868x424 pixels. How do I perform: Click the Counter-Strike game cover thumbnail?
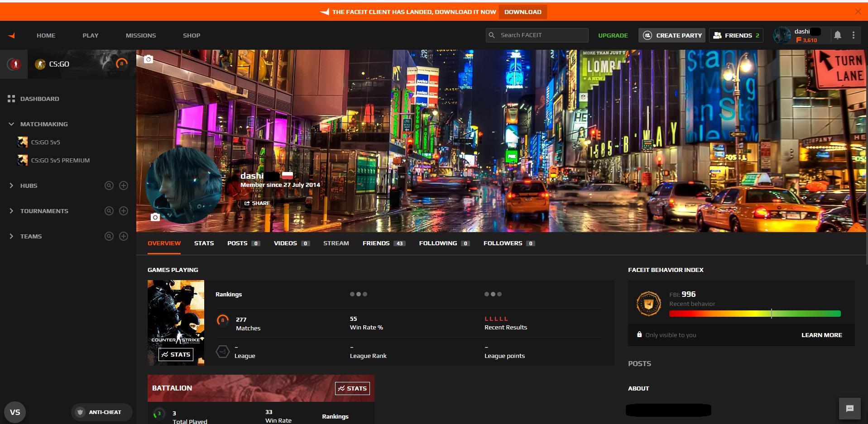176,323
